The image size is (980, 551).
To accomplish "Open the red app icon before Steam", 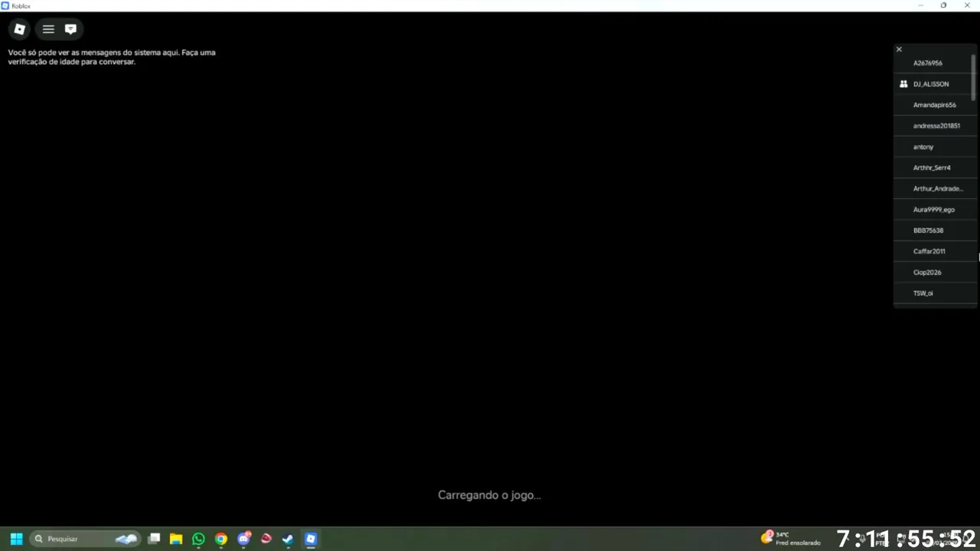I will coord(266,539).
